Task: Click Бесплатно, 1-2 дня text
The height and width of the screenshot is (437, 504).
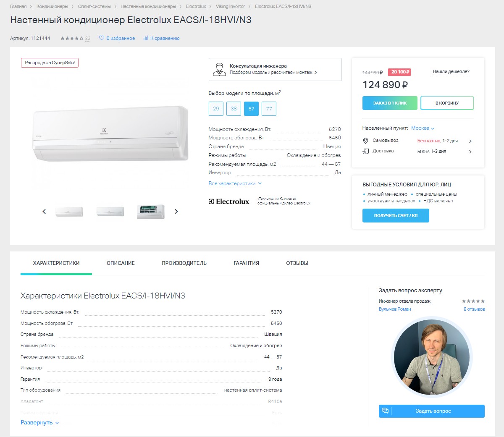Action: [x=437, y=141]
